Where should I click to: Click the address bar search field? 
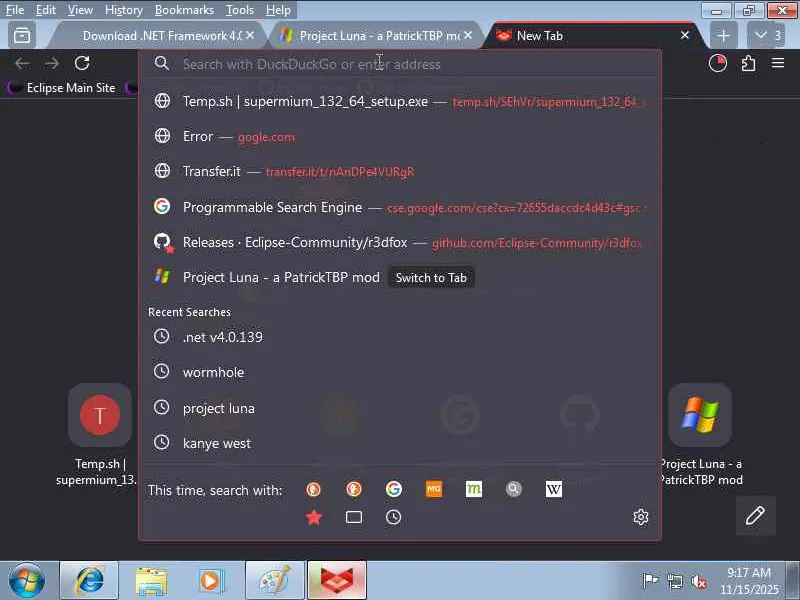click(400, 64)
